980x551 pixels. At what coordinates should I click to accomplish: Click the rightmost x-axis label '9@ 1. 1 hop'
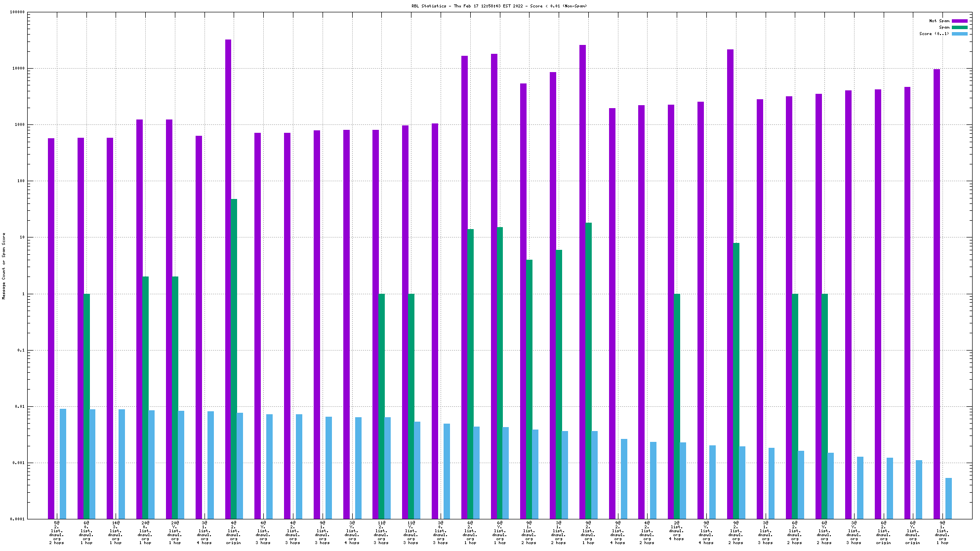click(x=942, y=532)
